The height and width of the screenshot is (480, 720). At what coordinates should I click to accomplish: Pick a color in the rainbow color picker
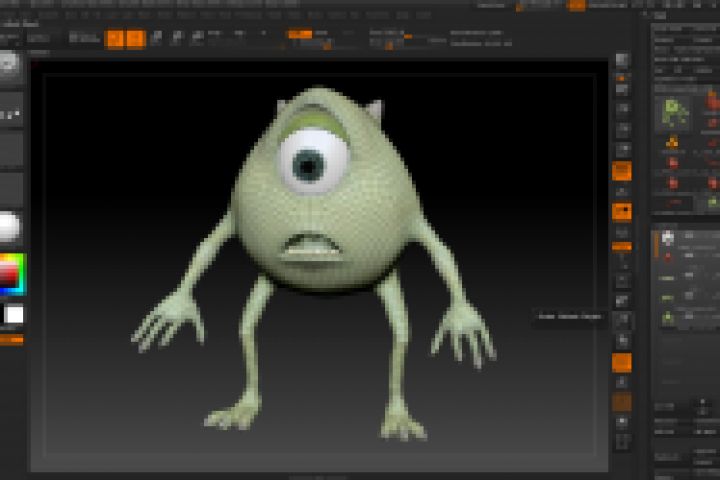(12, 274)
